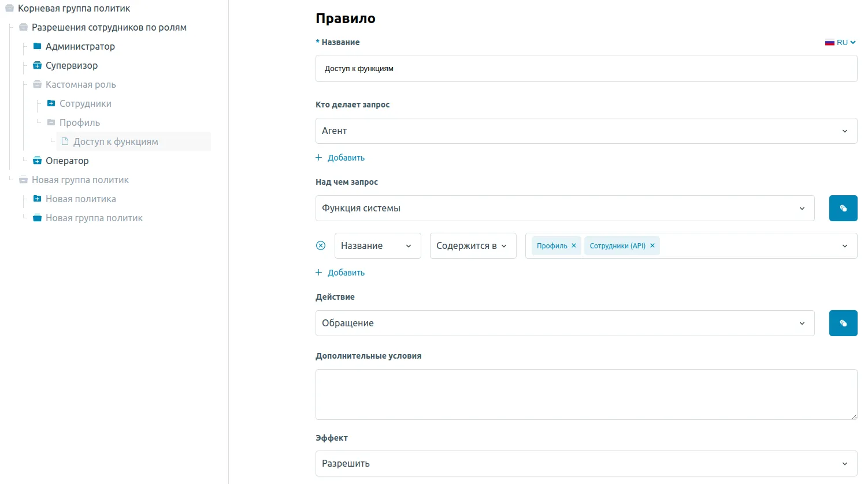The image size is (868, 484).
Task: Open the Кто делает запрос Агент dropdown
Action: [x=585, y=131]
